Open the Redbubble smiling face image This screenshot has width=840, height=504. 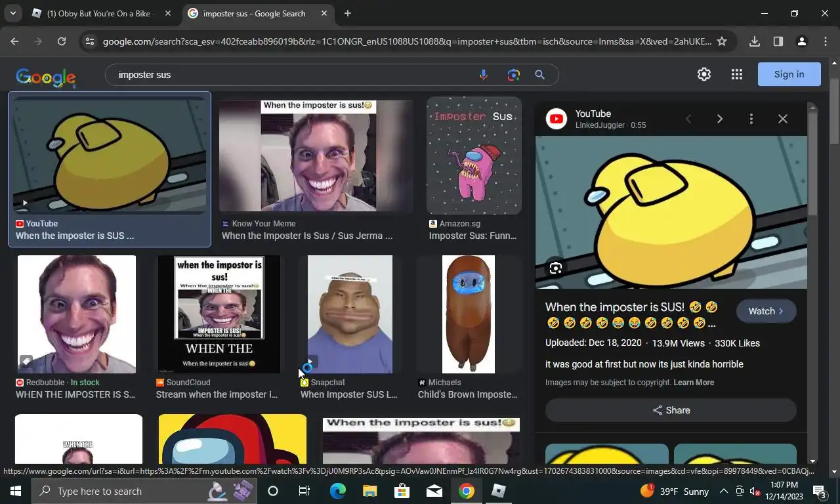[77, 314]
